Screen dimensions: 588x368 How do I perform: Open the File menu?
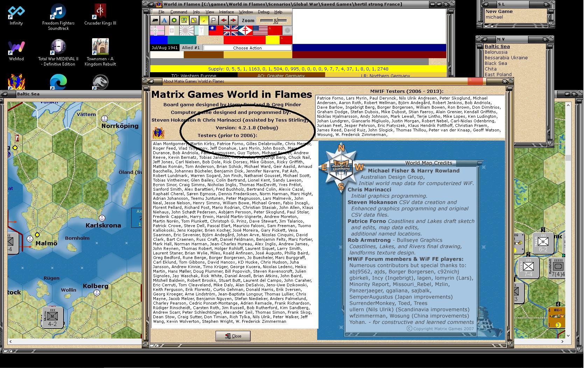coord(161,12)
